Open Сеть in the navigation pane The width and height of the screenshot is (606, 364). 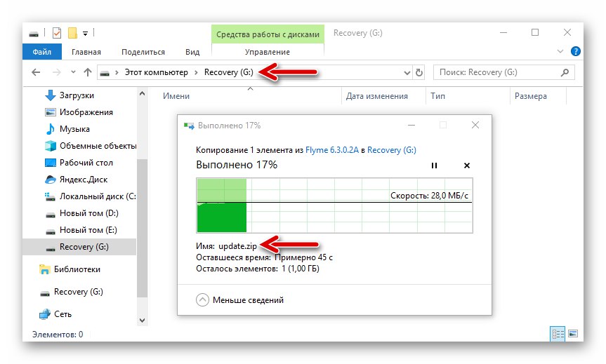coord(62,314)
